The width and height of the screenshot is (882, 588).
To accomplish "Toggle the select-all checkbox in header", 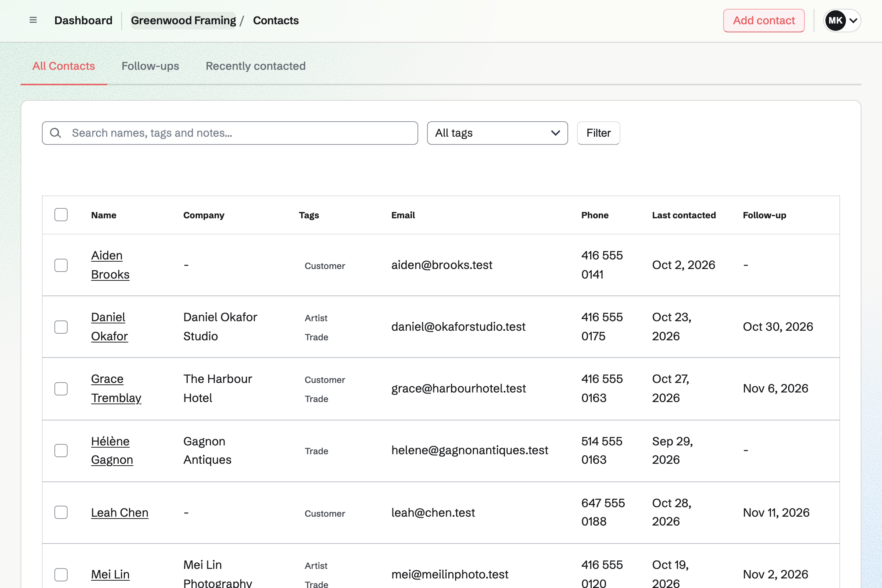I will tap(61, 215).
